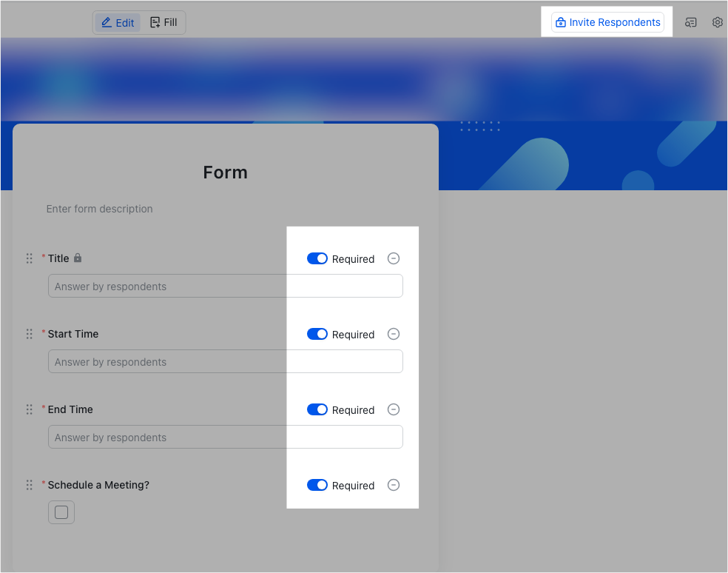
Task: Click the End Time answer field
Action: click(226, 437)
